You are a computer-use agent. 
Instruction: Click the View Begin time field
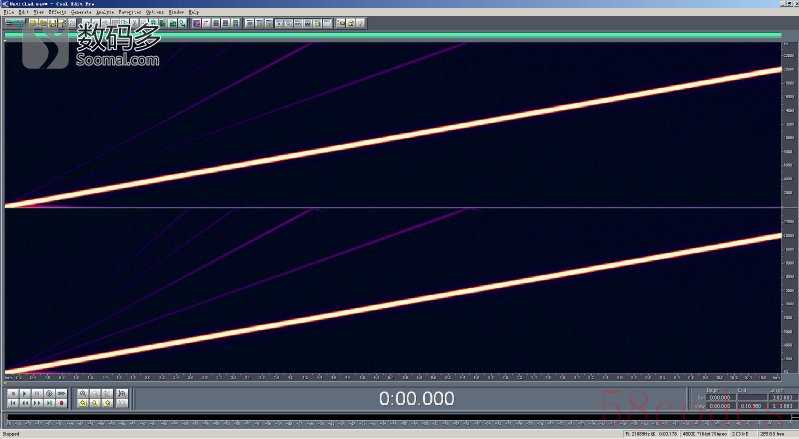(721, 406)
